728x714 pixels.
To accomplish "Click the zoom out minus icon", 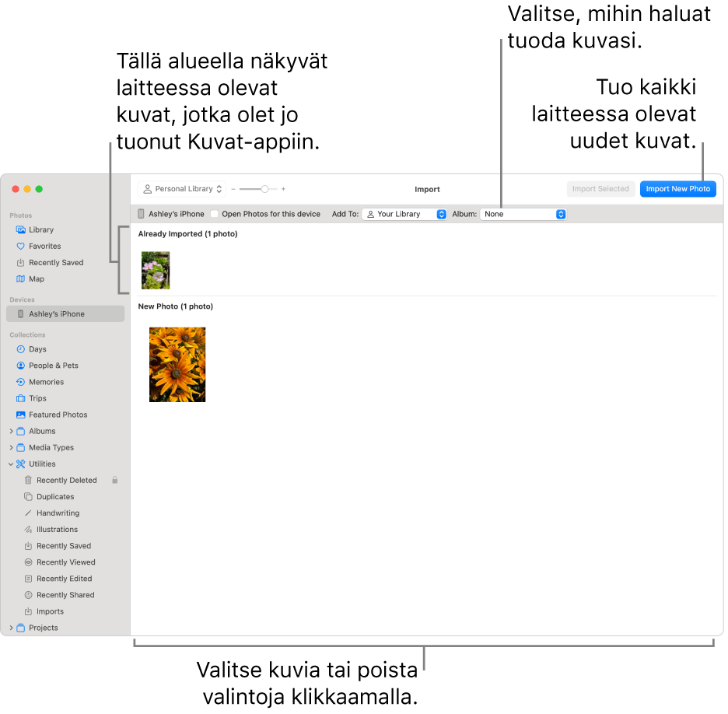I will [x=233, y=191].
